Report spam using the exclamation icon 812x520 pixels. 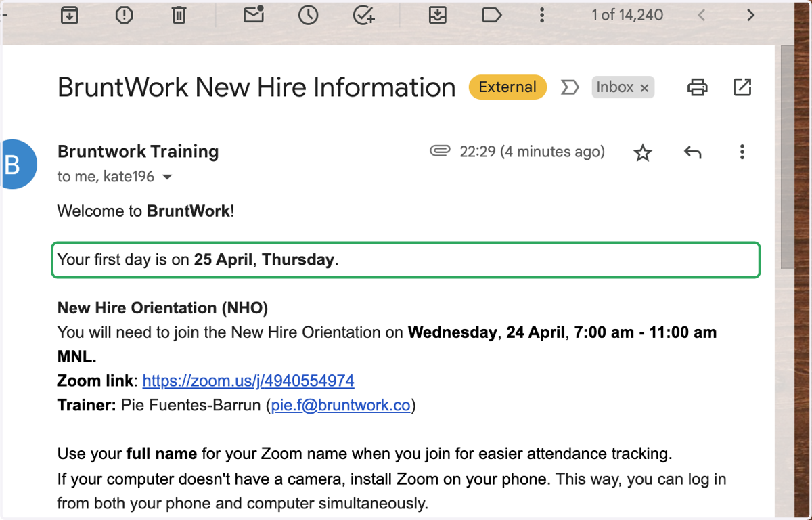(124, 15)
